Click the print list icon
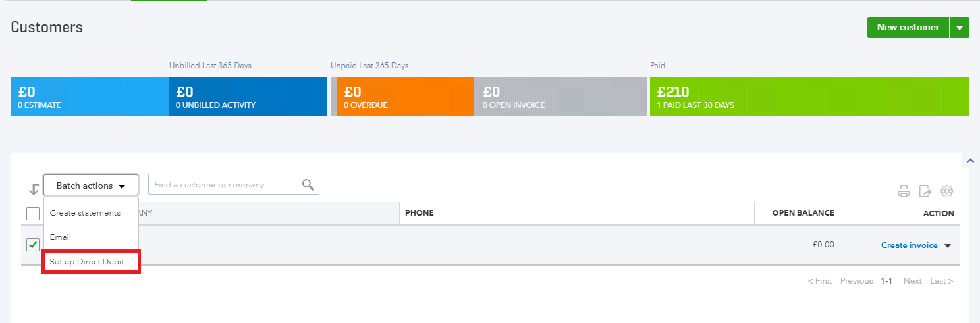Screen dimensions: 980x323 pos(904,191)
